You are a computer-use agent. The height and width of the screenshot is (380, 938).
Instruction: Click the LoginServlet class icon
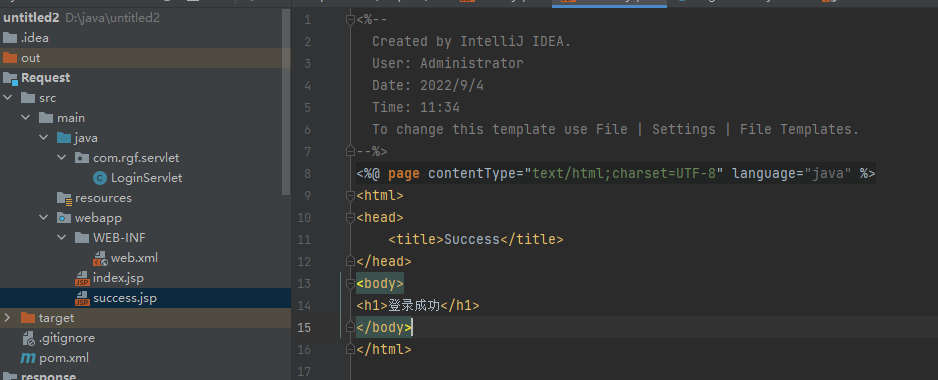(100, 178)
